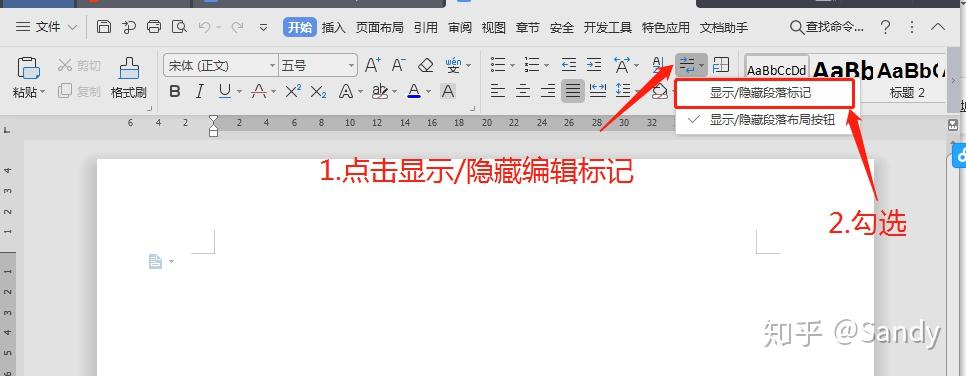Expand the numbered list dropdown arrow
966x376 pixels.
point(546,65)
